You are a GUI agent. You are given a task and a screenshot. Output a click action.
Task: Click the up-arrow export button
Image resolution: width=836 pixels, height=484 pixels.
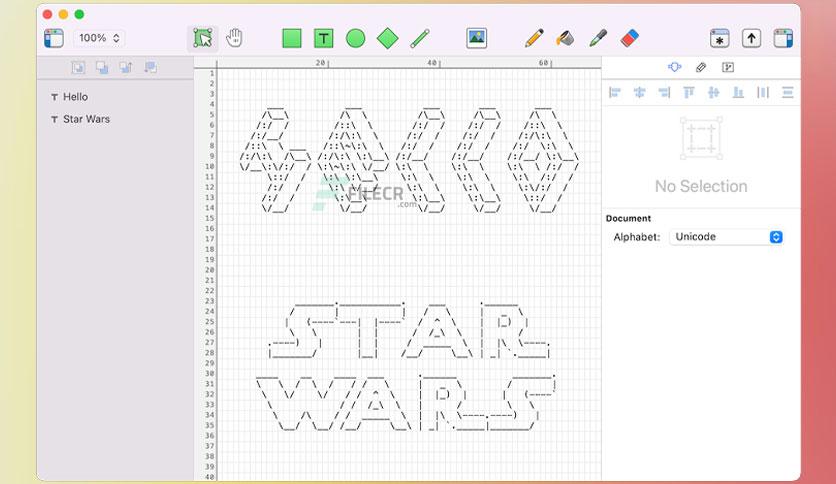[751, 38]
